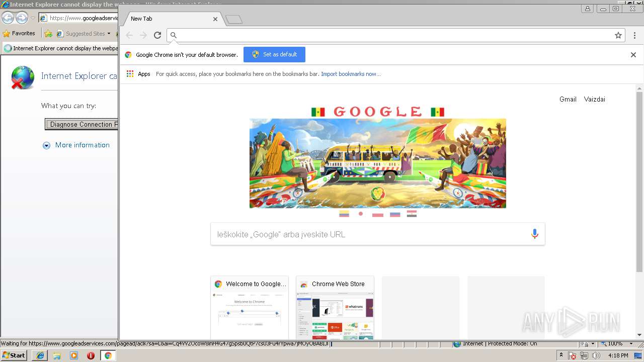Show hidden system tray icons
Image resolution: width=644 pixels, height=362 pixels.
click(561, 355)
